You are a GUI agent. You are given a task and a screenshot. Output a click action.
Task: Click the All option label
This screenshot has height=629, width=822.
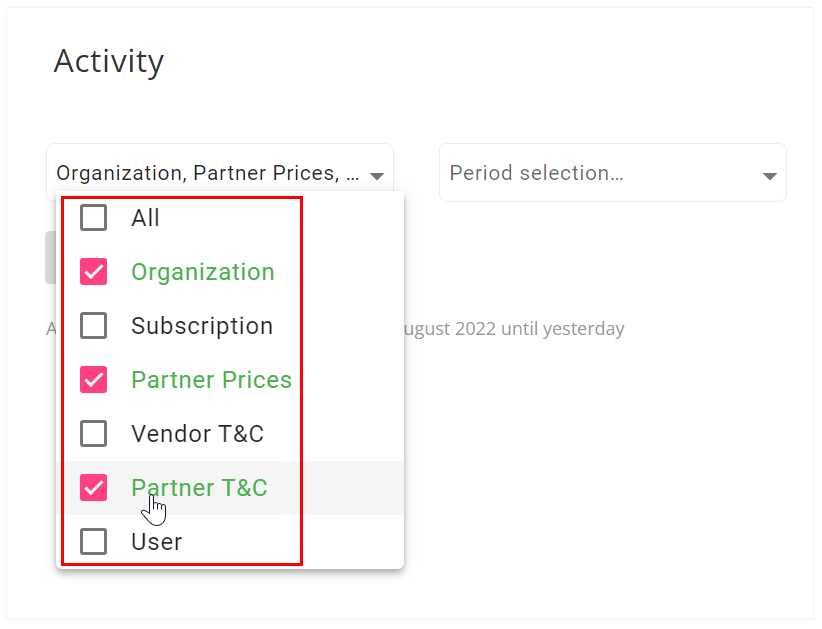(x=145, y=218)
